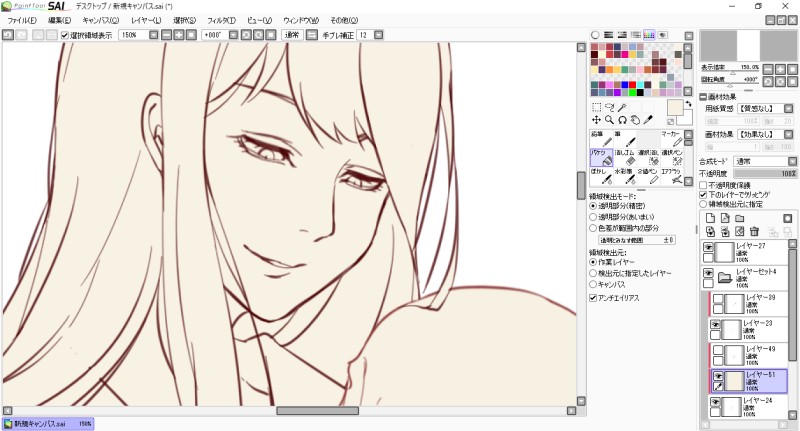Select the エアブラシ airbrush tool
This screenshot has width=800, height=431.
point(671,176)
